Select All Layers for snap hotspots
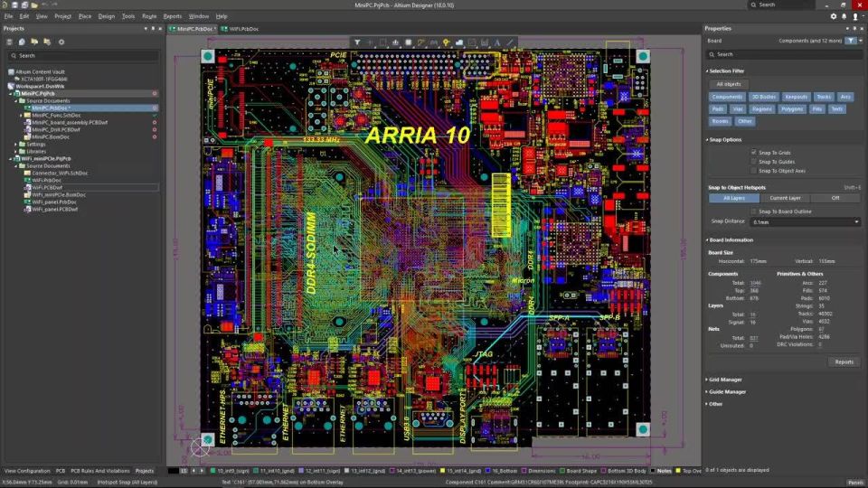This screenshot has width=868, height=488. pos(734,198)
